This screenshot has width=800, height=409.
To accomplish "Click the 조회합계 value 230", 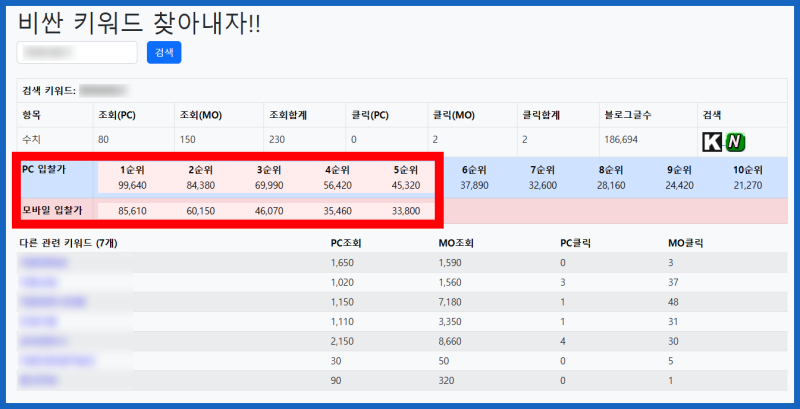I will pyautogui.click(x=277, y=139).
